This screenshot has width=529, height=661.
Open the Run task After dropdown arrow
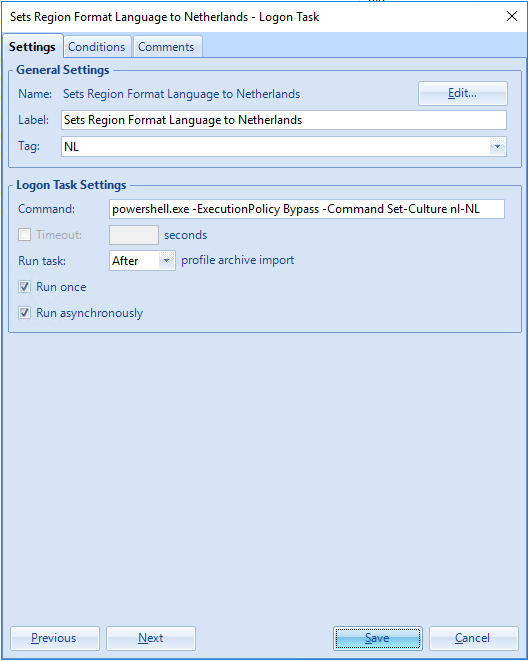tap(166, 261)
